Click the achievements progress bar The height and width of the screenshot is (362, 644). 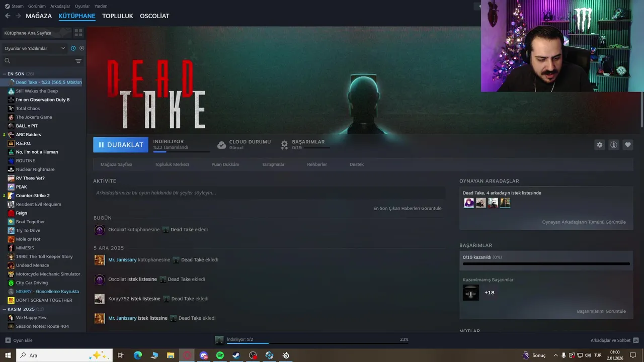coord(546,263)
